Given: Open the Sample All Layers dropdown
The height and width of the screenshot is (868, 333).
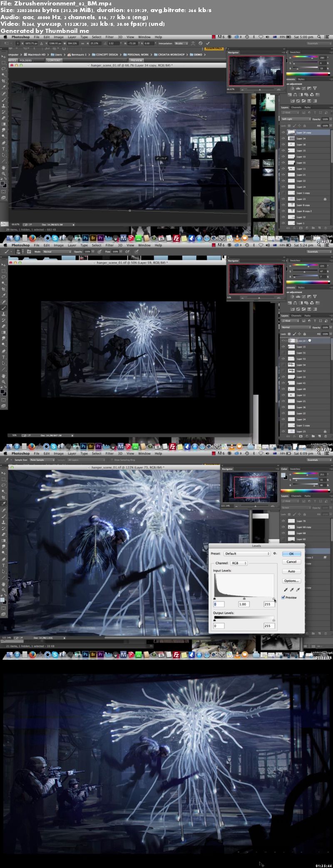Looking at the screenshot, I should pos(87,460).
